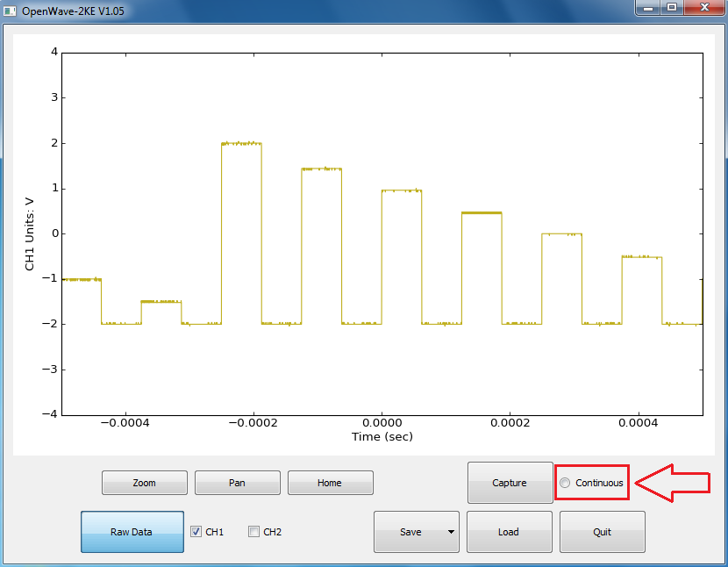This screenshot has width=728, height=567.
Task: Close the OpenWave window
Action: (703, 8)
